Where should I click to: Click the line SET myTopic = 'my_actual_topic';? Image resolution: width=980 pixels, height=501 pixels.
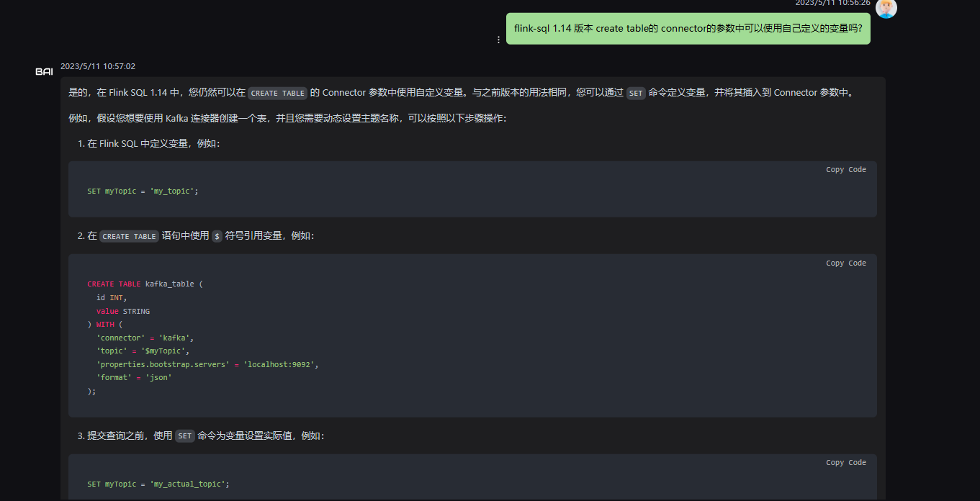click(x=158, y=484)
